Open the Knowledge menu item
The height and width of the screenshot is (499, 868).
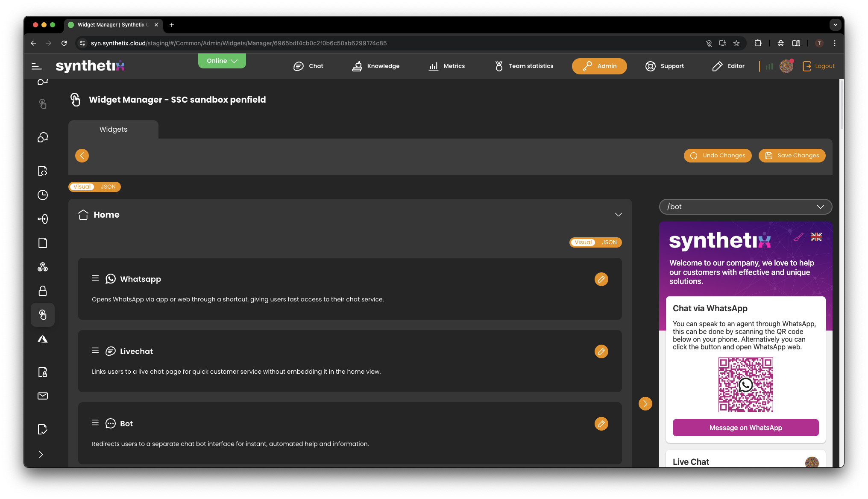pyautogui.click(x=376, y=66)
